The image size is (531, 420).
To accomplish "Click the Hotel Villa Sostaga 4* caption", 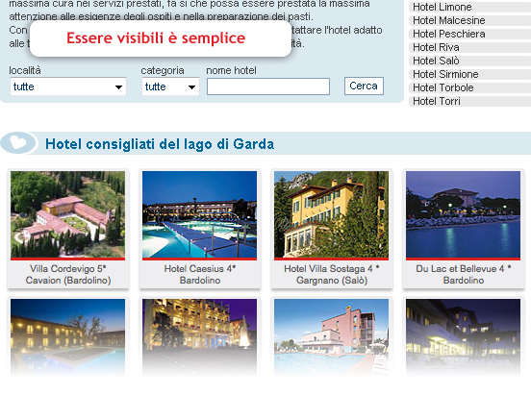I will [x=332, y=269].
